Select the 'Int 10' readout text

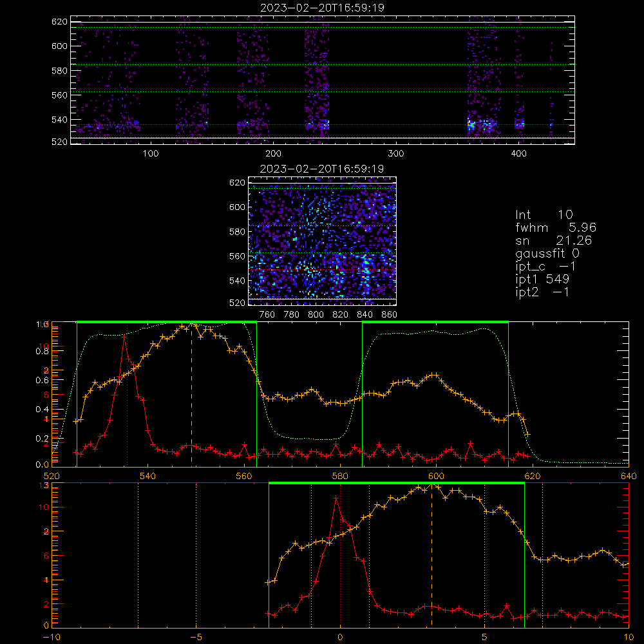click(544, 214)
